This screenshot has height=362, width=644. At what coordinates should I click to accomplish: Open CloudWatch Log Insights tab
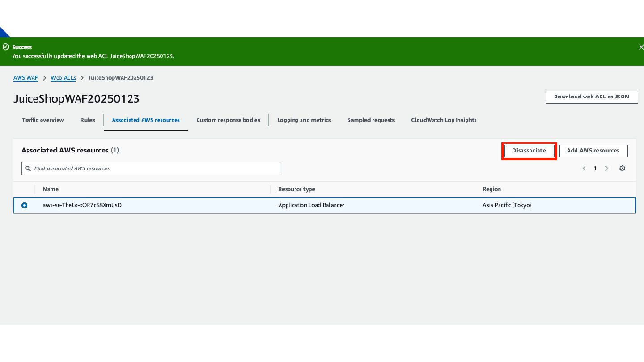[x=444, y=120]
